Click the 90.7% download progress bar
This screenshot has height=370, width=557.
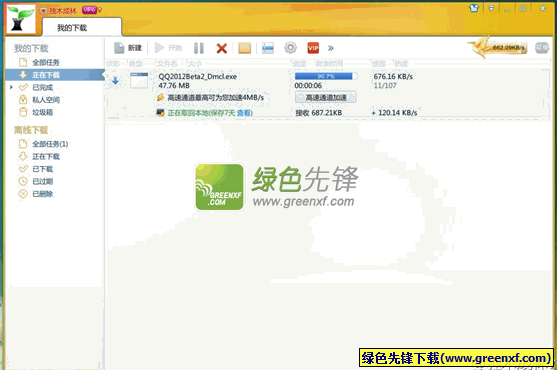click(x=325, y=76)
